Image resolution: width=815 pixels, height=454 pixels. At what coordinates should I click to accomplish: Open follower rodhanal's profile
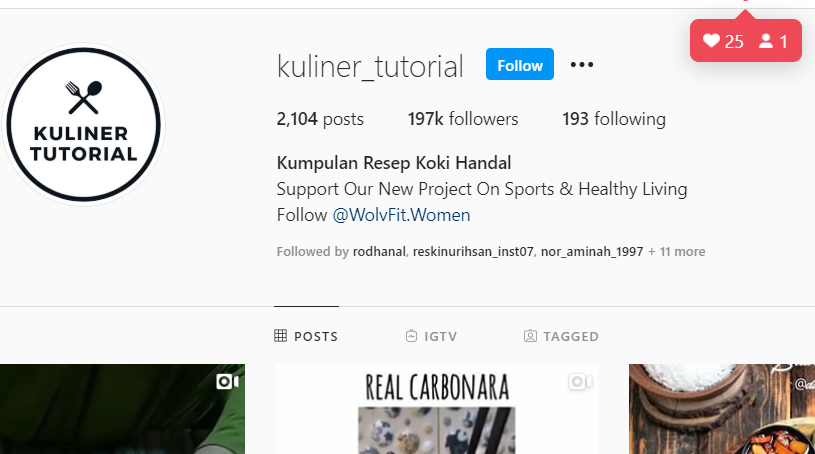(379, 252)
